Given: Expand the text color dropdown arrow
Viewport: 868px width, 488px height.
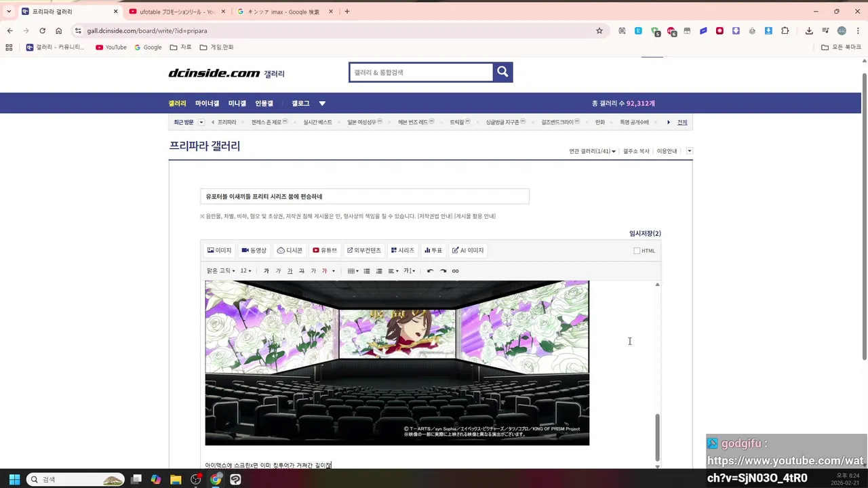Looking at the screenshot, I should point(333,271).
